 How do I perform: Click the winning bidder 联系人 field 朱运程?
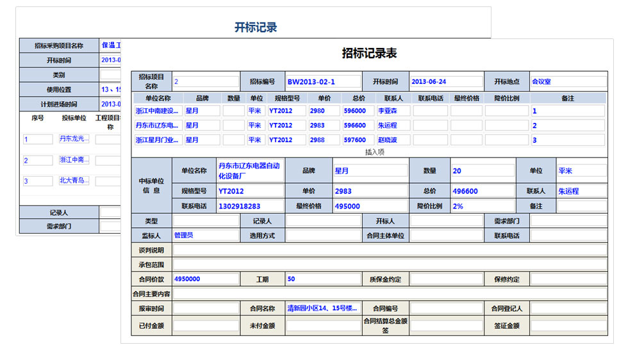pos(582,191)
